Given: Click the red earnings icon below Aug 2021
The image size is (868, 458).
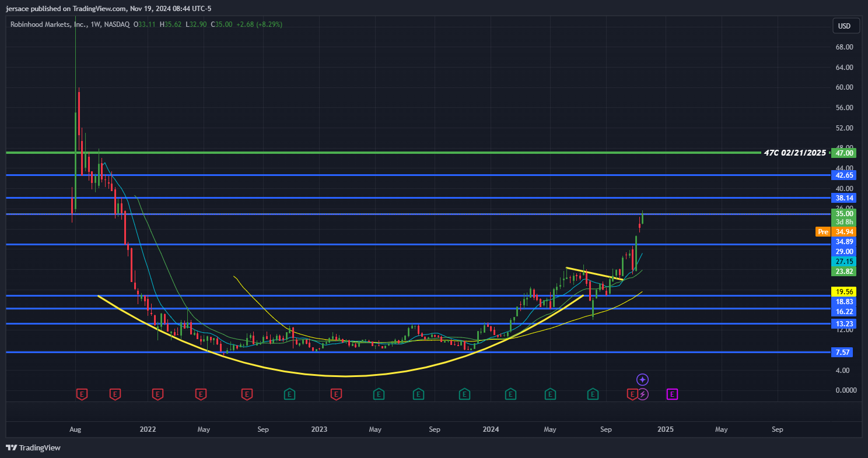Looking at the screenshot, I should click(x=82, y=394).
